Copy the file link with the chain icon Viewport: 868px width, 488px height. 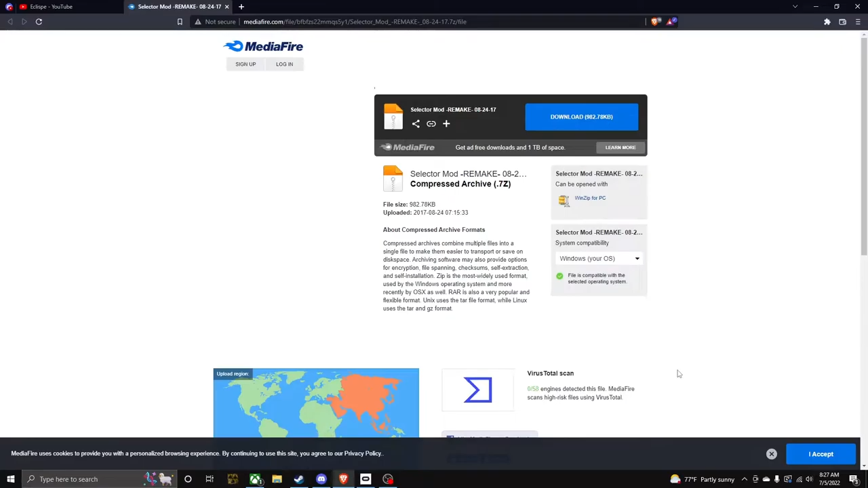431,123
